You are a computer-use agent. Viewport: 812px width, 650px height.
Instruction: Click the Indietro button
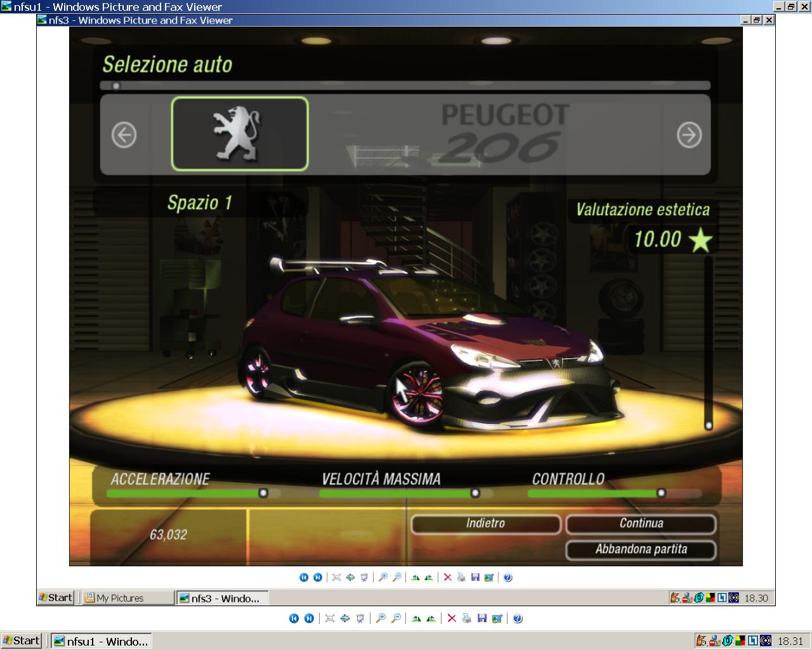[x=486, y=524]
